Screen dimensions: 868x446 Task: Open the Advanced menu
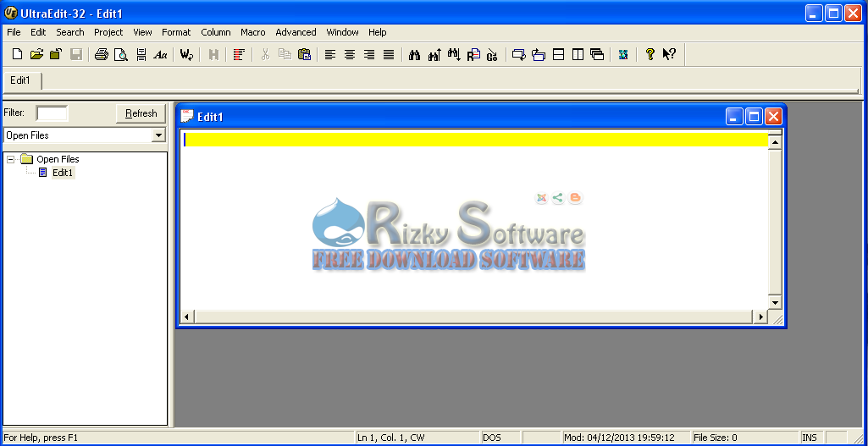pyautogui.click(x=296, y=32)
